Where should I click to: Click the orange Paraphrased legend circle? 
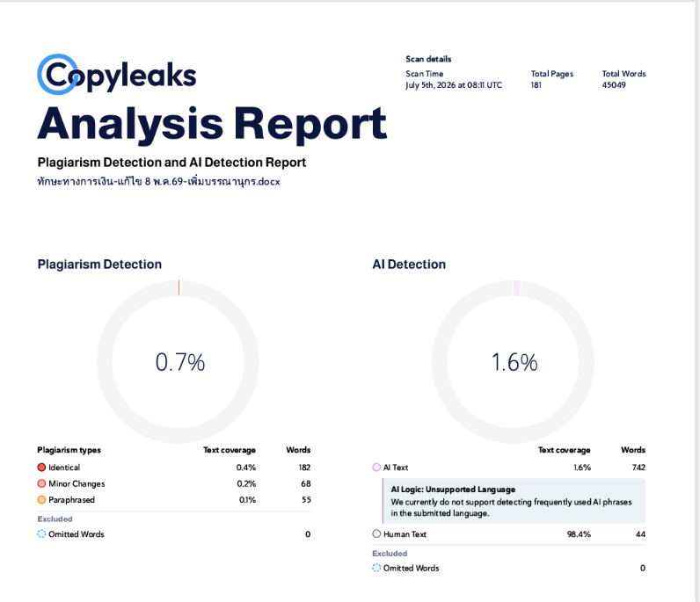point(41,499)
